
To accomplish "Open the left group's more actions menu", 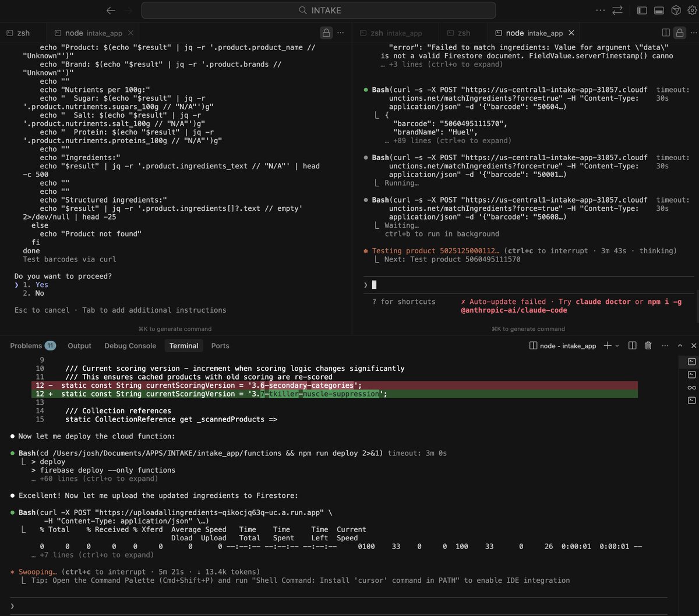I will [x=341, y=33].
